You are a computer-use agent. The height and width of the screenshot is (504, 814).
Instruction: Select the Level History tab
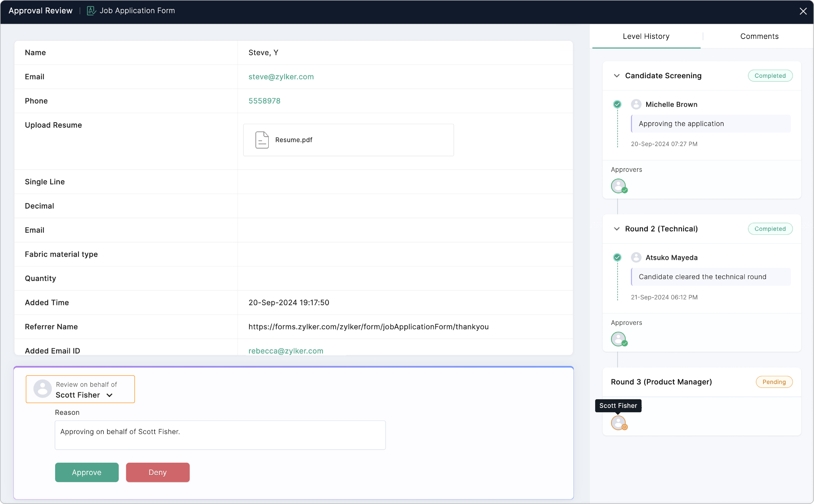pos(646,36)
